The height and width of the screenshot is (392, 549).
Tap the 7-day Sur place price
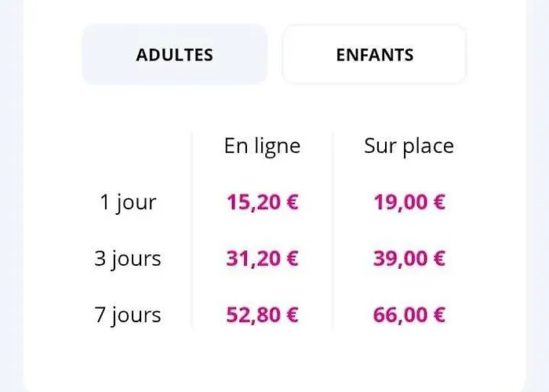[409, 315]
